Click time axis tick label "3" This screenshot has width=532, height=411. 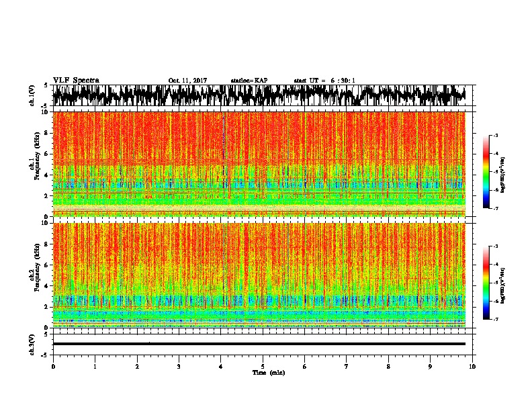click(179, 367)
